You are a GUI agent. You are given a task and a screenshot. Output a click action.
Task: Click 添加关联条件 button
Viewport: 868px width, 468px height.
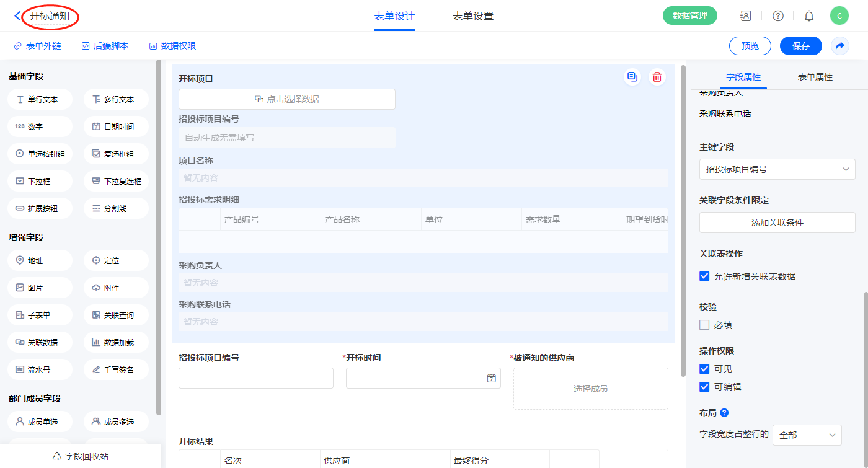click(x=777, y=223)
